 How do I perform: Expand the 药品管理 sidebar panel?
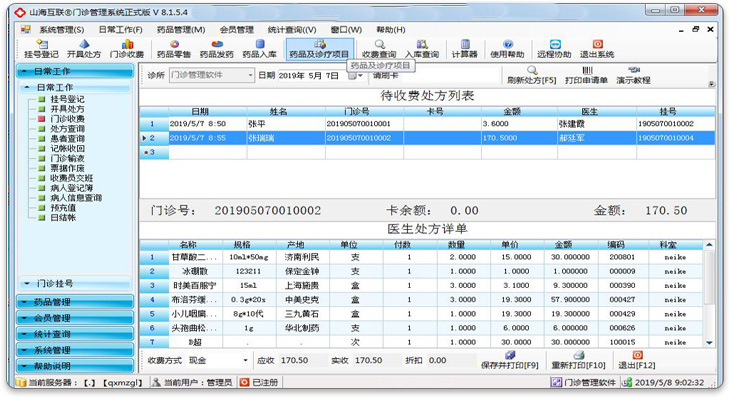click(x=75, y=302)
